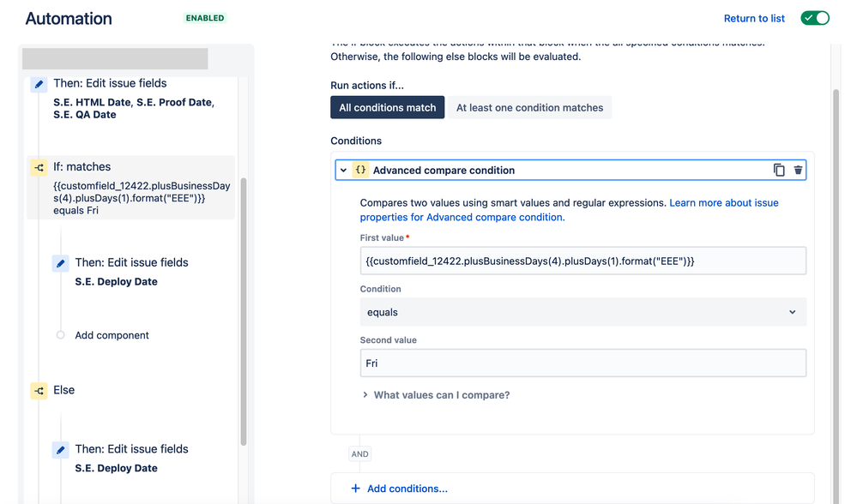
Task: Click the plus icon beside Add conditions
Action: [x=355, y=489]
